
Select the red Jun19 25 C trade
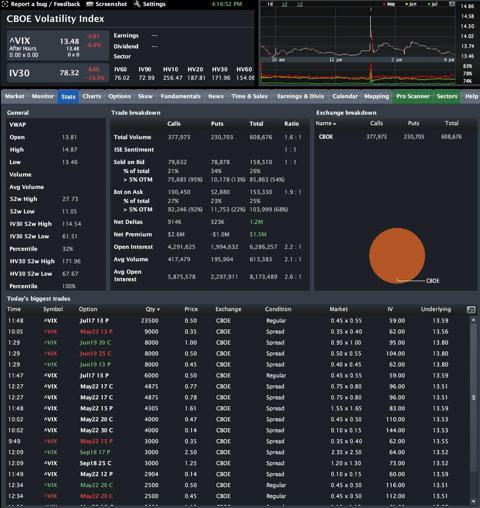[237, 354]
